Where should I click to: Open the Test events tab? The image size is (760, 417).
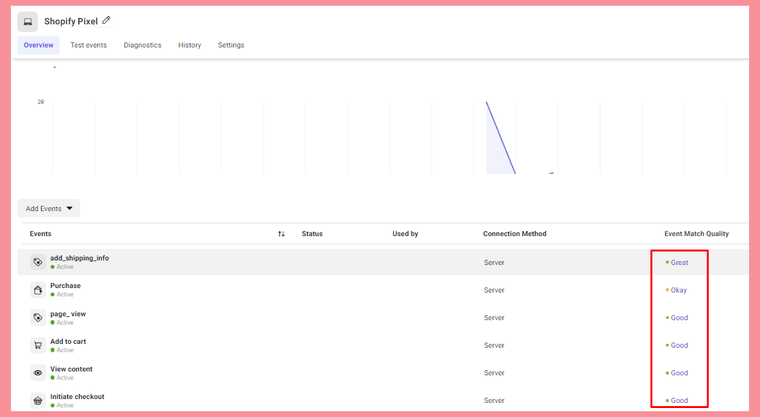tap(88, 45)
